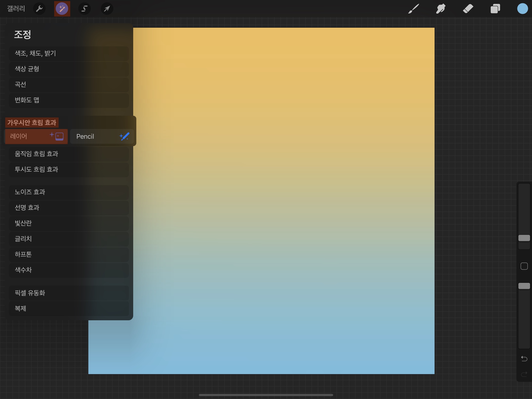532x399 pixels.
Task: Select the Smudge tool
Action: pos(441,9)
